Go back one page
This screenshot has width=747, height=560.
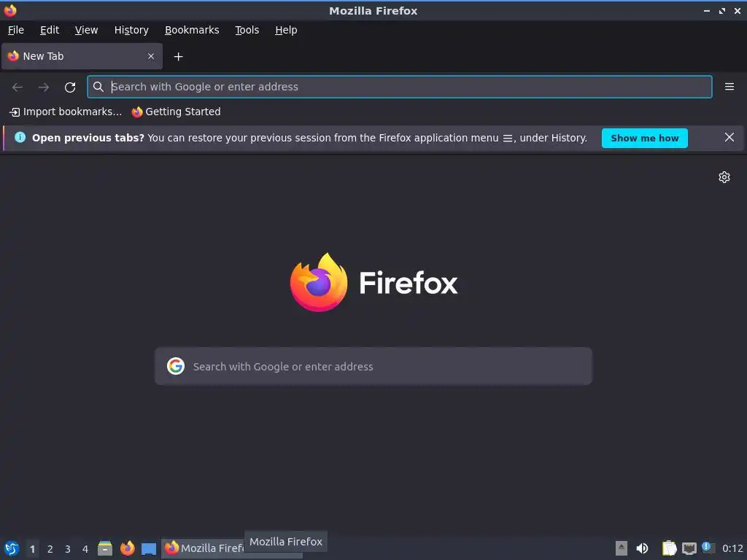18,87
